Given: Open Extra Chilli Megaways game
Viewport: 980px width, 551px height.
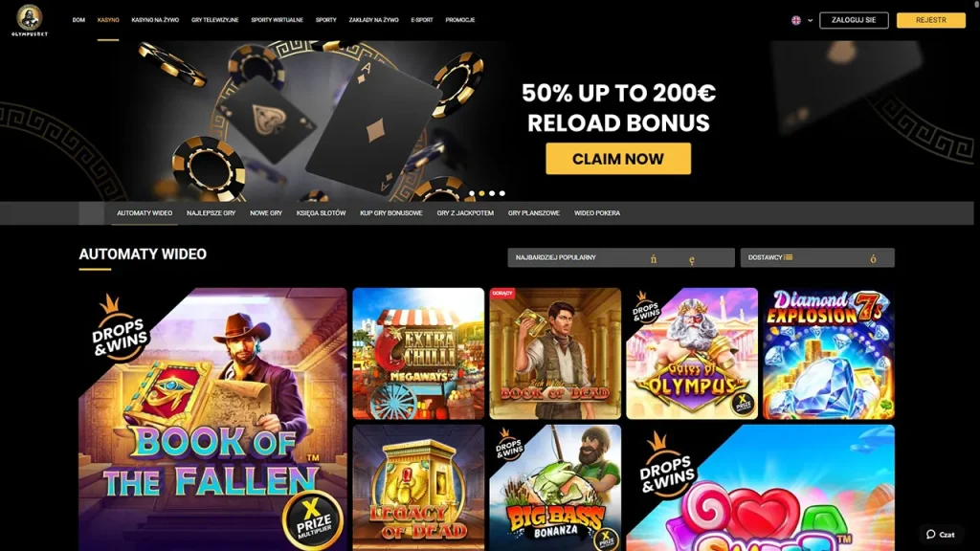Looking at the screenshot, I should (x=418, y=354).
